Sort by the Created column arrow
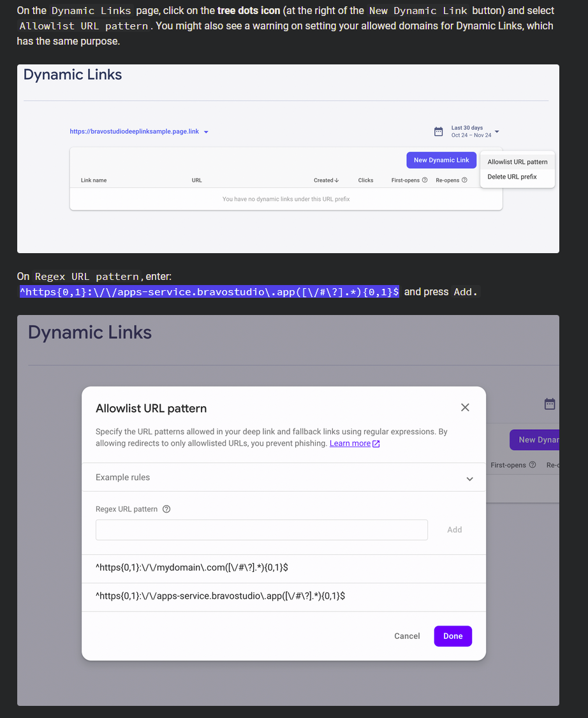588x718 pixels. (337, 180)
